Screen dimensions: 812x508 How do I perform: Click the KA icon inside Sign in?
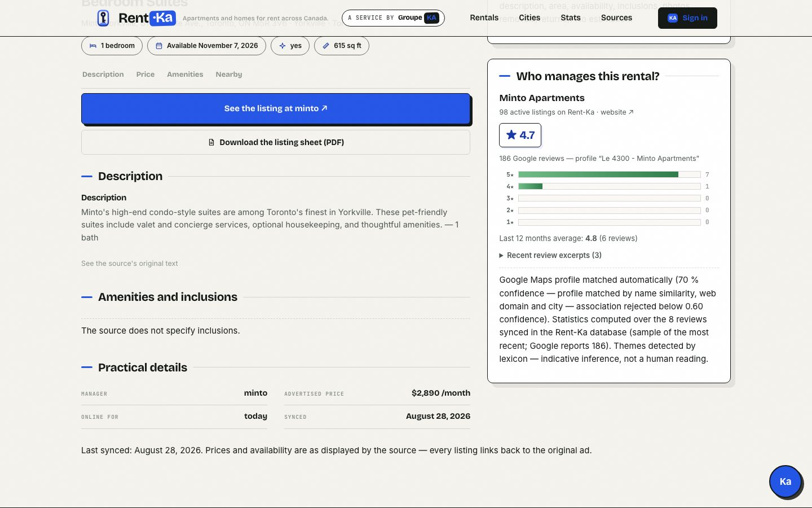point(673,18)
